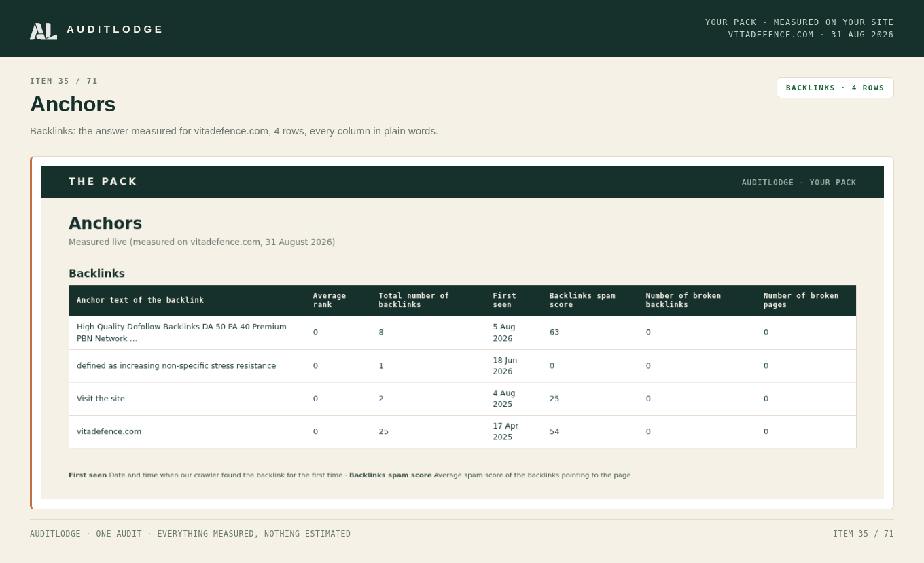This screenshot has height=563, width=924.
Task: Click the 'Backlinks' section heading
Action: [x=96, y=274]
